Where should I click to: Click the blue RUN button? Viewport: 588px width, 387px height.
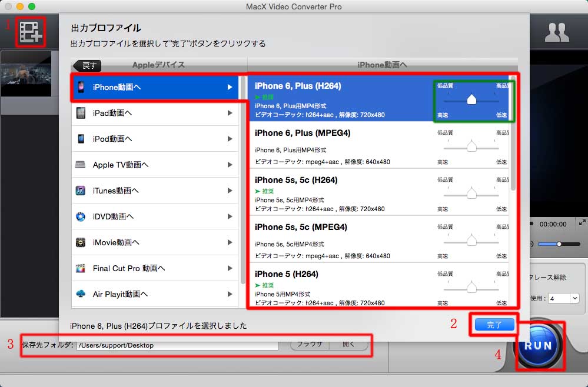point(538,345)
